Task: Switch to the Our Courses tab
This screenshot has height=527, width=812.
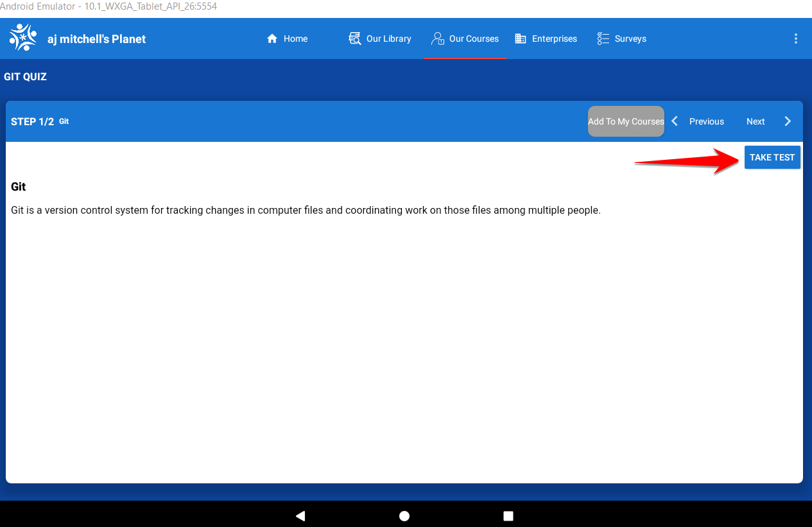Action: [465, 39]
